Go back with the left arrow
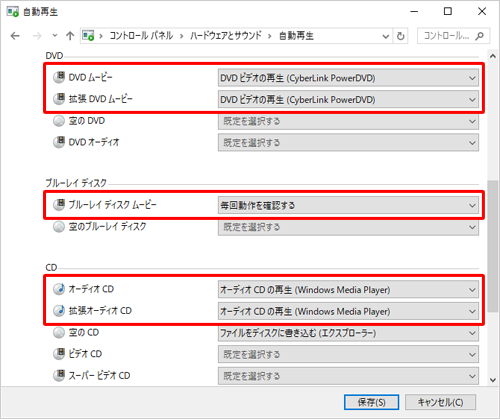The width and height of the screenshot is (500, 419). point(15,36)
